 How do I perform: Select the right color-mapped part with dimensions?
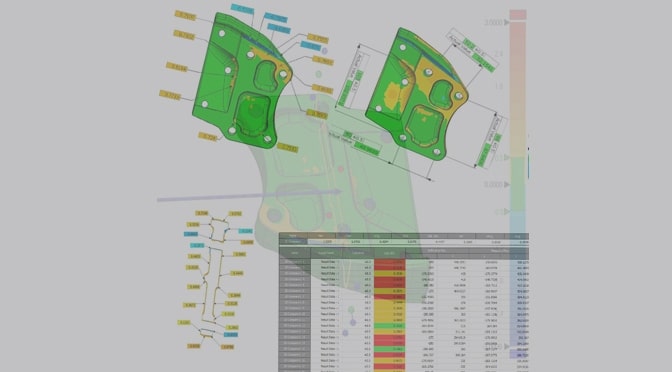click(416, 95)
